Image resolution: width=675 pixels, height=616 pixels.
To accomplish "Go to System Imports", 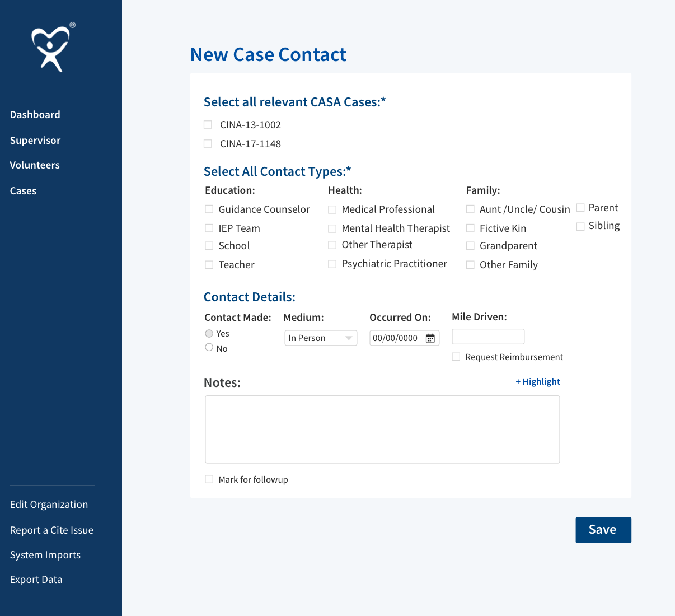I will tap(45, 554).
